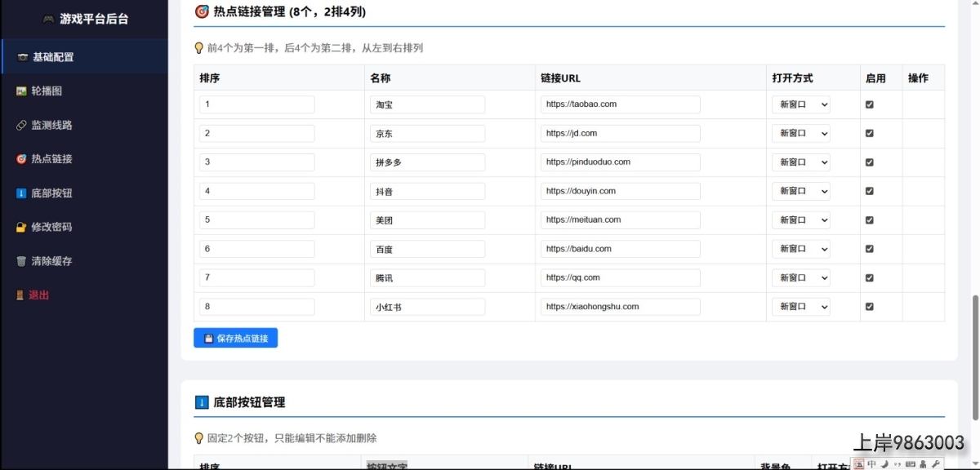
Task: Open 底部按钮 sidebar item
Action: click(x=85, y=193)
